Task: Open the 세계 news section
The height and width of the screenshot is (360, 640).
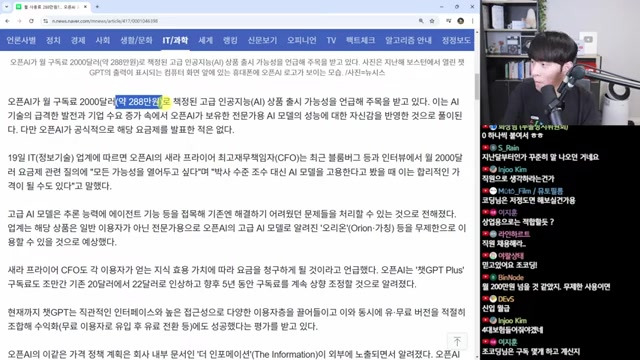Action: (x=205, y=40)
